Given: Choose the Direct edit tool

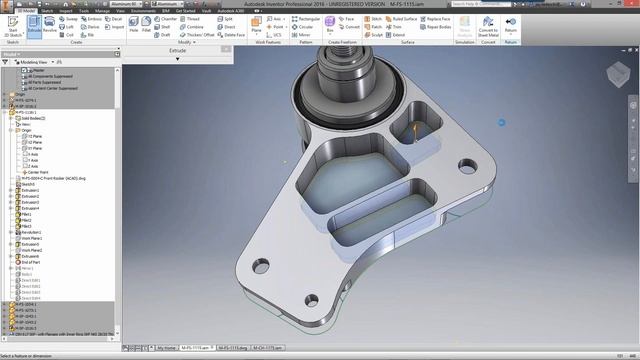Looking at the screenshot, I should (x=227, y=27).
